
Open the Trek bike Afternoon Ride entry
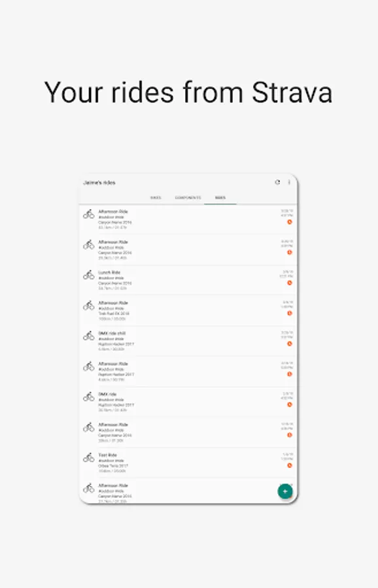click(x=188, y=310)
